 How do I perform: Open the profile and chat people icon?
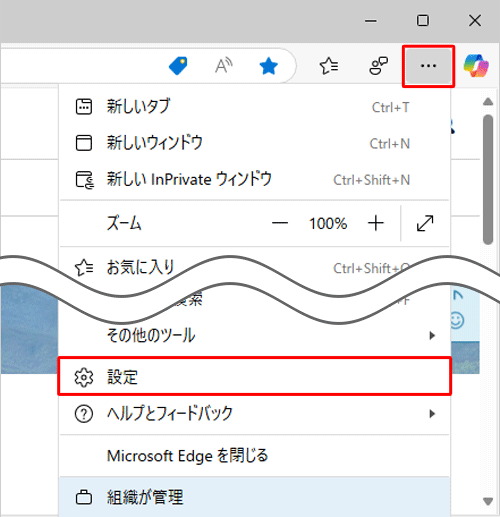coord(378,66)
